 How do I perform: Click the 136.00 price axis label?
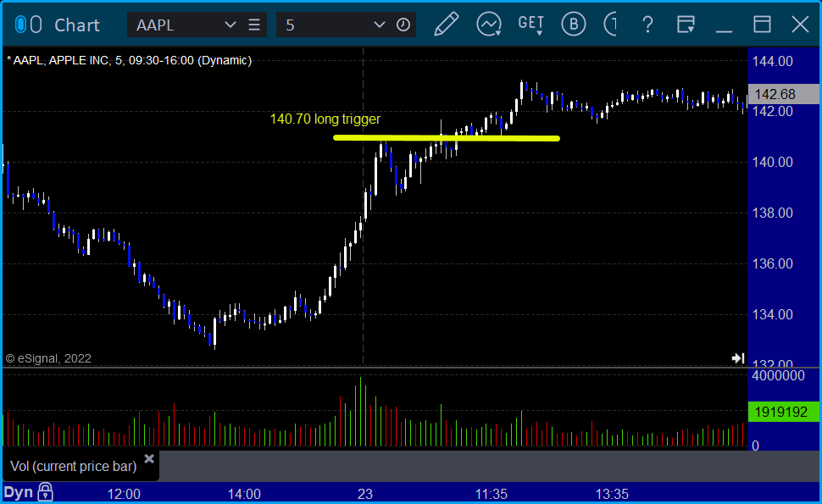pyautogui.click(x=773, y=263)
